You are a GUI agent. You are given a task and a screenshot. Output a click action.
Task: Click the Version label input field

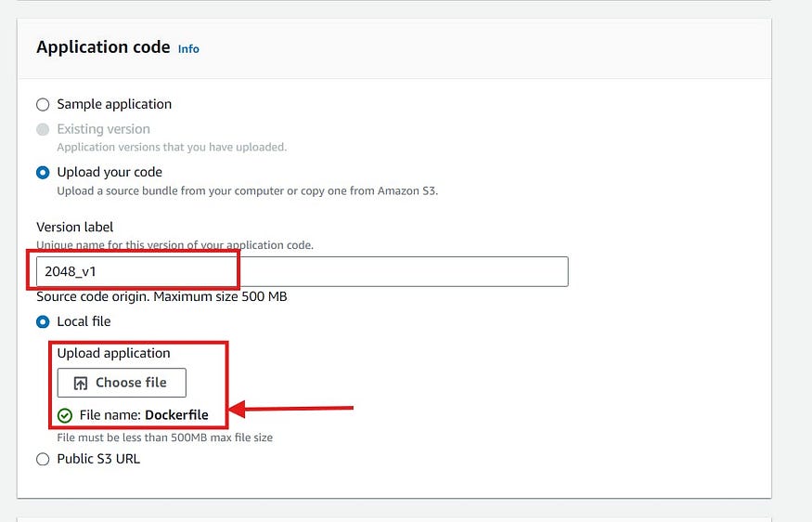pos(302,271)
